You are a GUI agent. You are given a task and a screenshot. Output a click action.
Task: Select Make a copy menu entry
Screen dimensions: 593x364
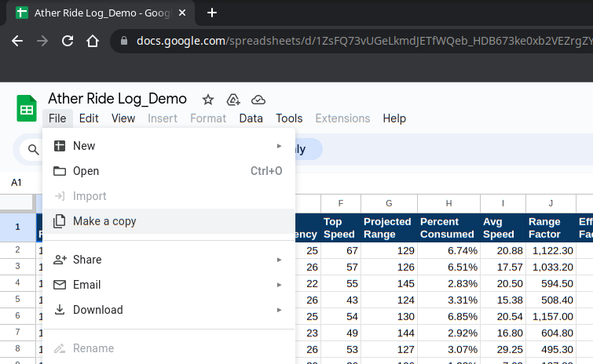169,221
